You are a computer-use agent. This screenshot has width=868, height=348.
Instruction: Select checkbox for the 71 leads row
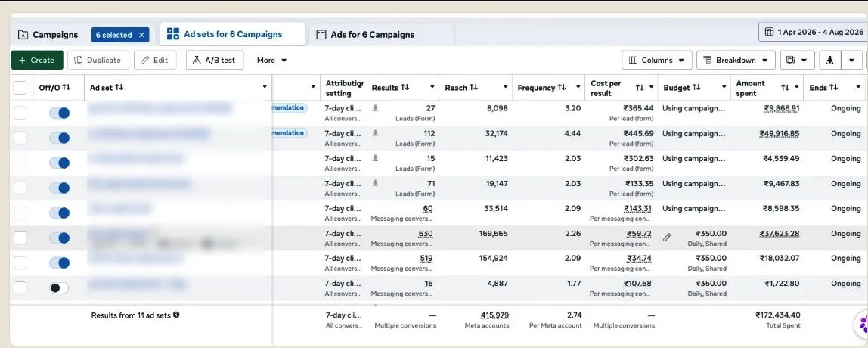click(x=20, y=188)
